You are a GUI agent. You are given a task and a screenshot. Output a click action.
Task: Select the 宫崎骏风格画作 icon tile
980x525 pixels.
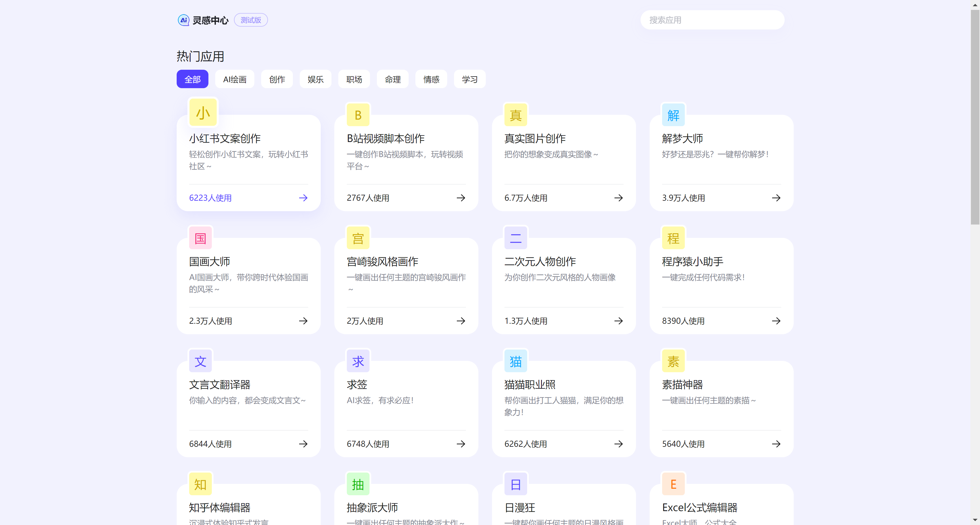point(358,238)
